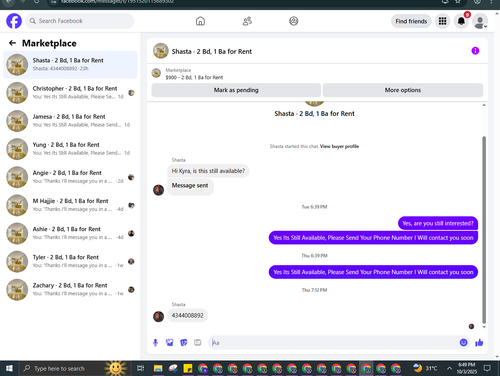Viewport: 500px width, 376px height.
Task: Open Sticky Notes from taskbar
Action: [x=188, y=368]
